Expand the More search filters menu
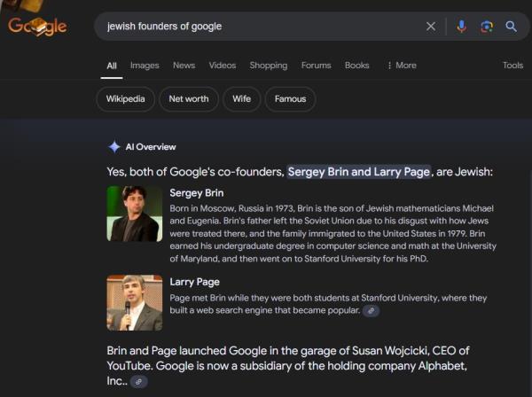Viewport: 532px width, 397px height. [402, 66]
